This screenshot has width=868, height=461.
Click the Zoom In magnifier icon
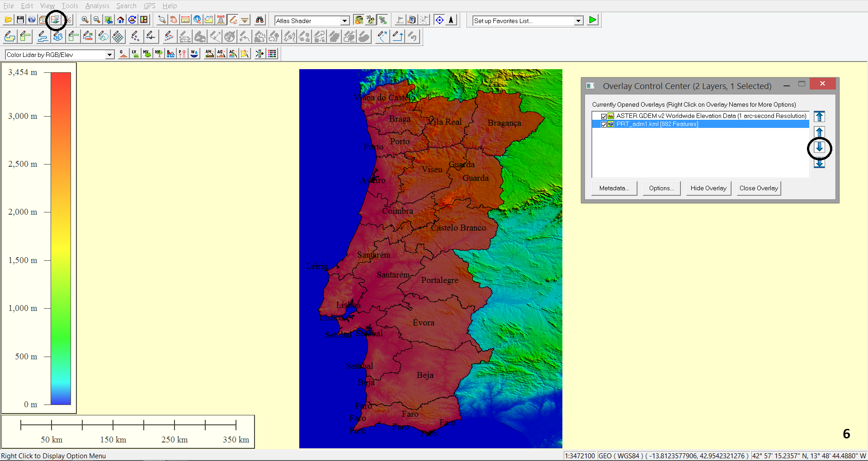(x=85, y=20)
